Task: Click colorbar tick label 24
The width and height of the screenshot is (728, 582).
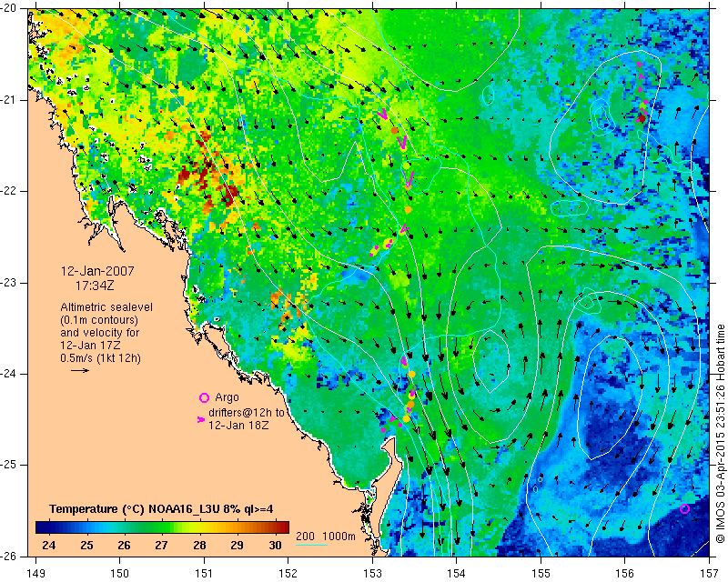Action: tap(49, 546)
